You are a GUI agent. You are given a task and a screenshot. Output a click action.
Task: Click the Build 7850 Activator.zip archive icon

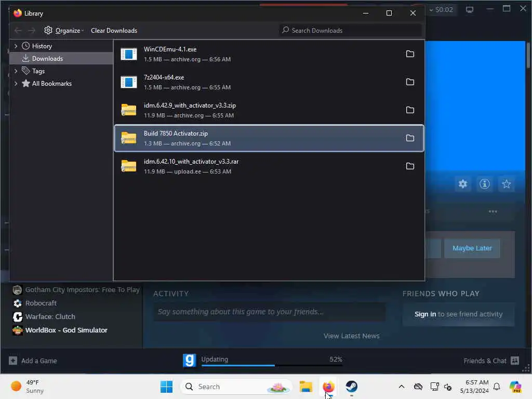[129, 138]
